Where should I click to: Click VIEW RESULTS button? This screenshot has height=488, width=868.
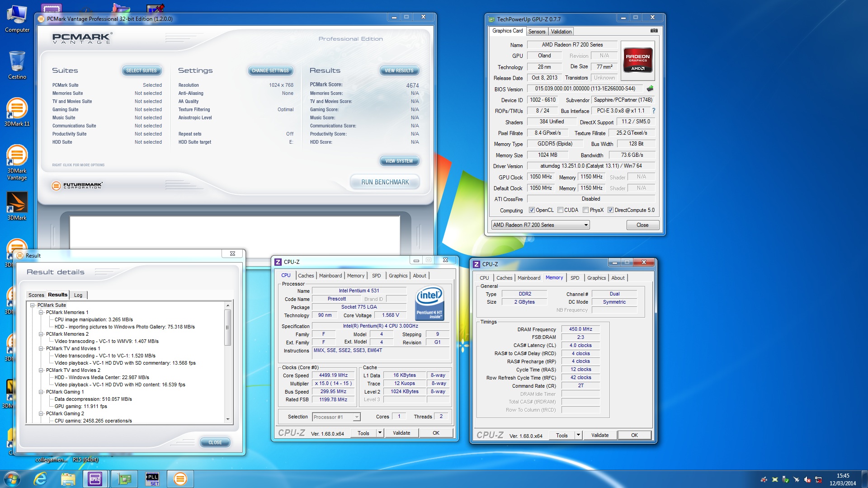point(399,71)
